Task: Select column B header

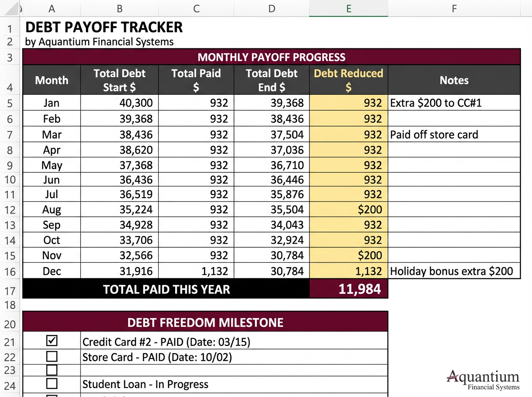Action: (119, 8)
